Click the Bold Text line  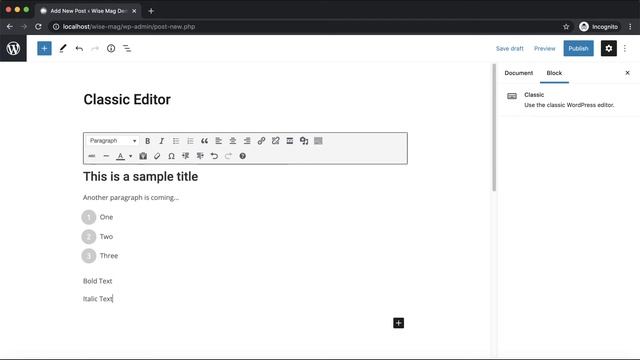tap(97, 281)
